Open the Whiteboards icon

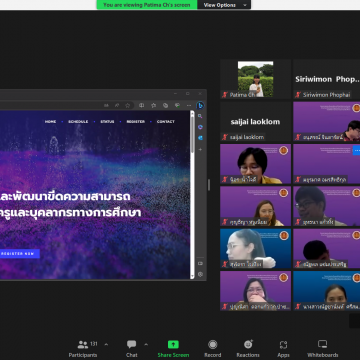[x=322, y=344]
